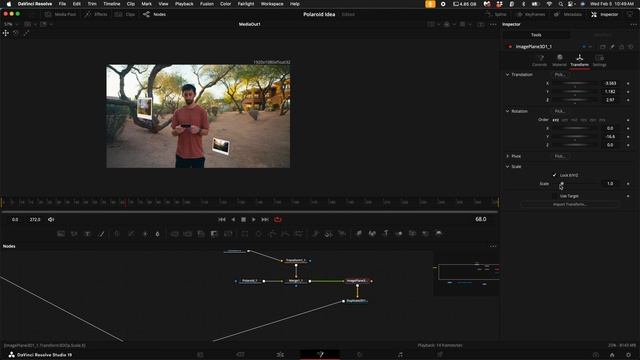Open the Workspace menu
This screenshot has width=640, height=360.
[272, 4]
